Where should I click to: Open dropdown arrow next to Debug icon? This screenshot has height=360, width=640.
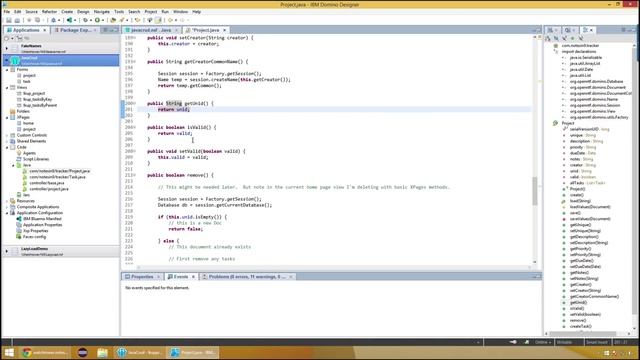coord(91,20)
